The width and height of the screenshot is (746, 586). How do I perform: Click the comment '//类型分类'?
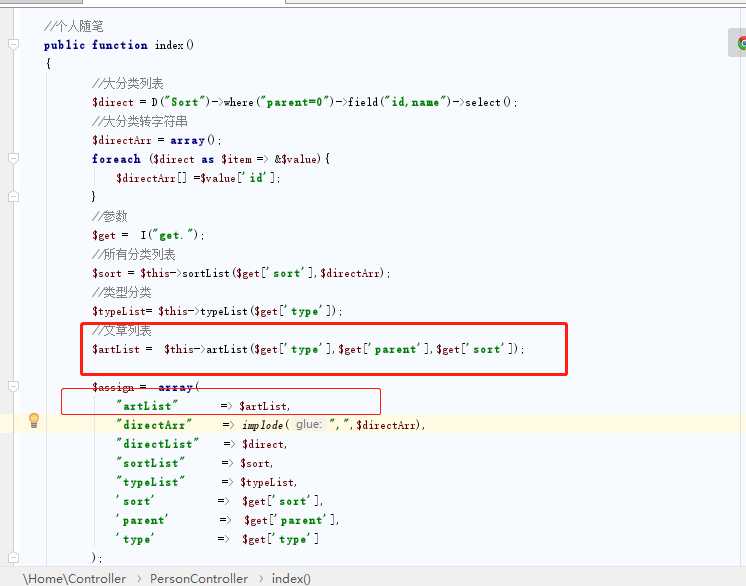coord(121,292)
